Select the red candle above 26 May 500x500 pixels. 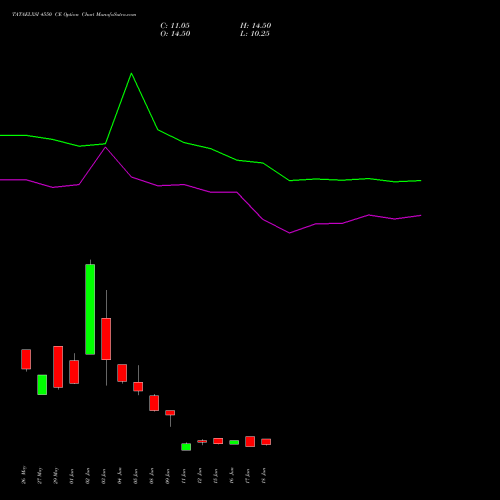tap(26, 359)
